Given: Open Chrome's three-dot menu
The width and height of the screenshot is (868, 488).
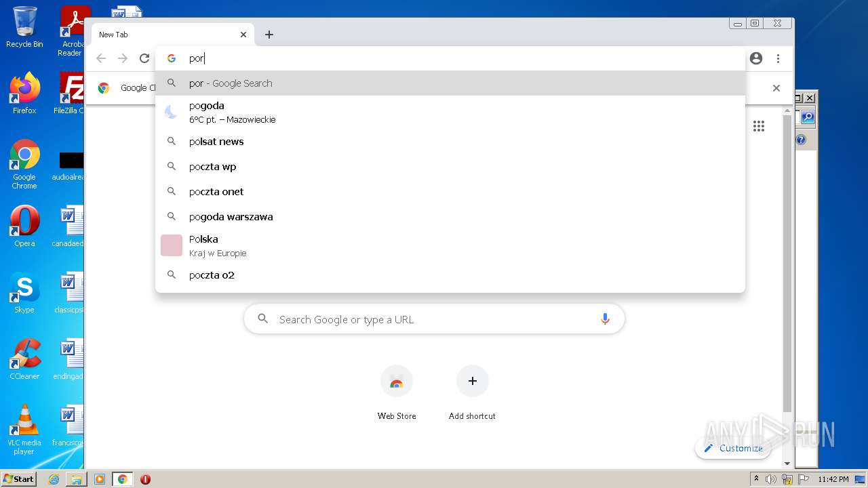Looking at the screenshot, I should click(778, 58).
